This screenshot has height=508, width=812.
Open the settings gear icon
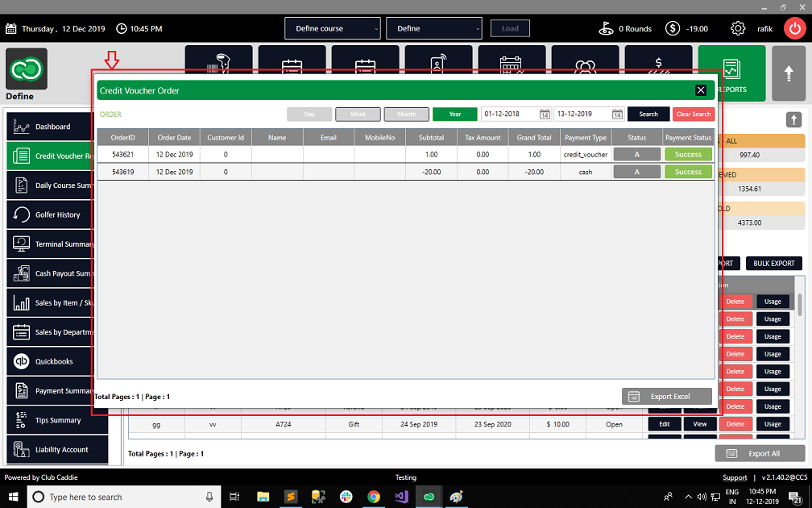pos(737,28)
